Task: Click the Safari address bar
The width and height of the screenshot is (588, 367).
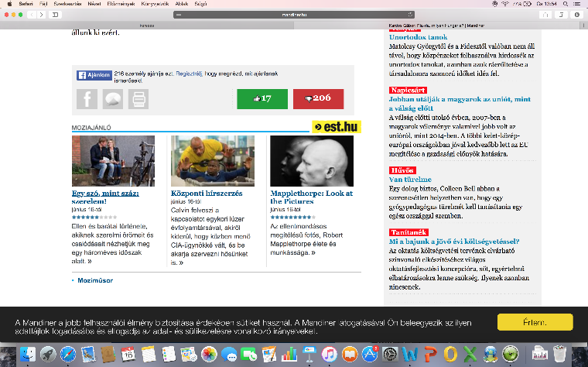Action: (x=294, y=15)
